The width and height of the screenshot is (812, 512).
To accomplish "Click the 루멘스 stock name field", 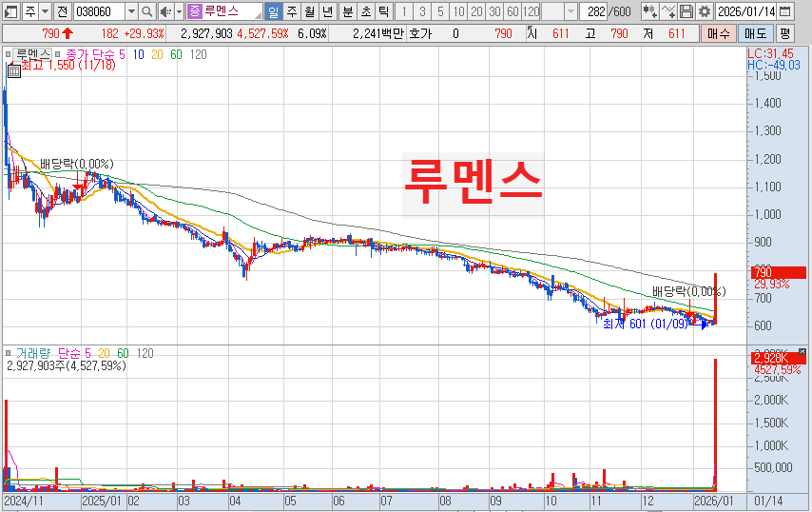I will [x=231, y=10].
